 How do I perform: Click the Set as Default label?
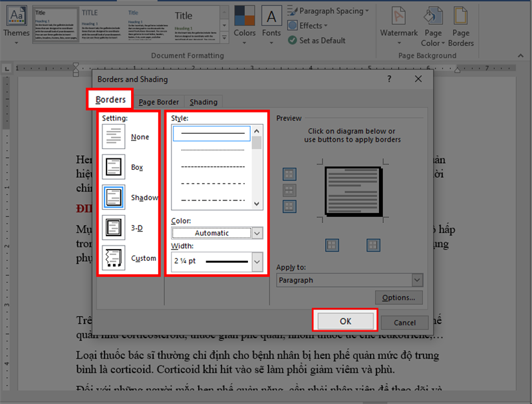[x=323, y=41]
